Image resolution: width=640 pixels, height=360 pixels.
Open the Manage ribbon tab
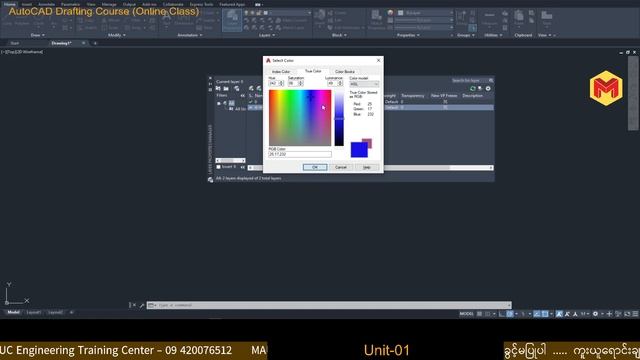pyautogui.click(x=109, y=4)
